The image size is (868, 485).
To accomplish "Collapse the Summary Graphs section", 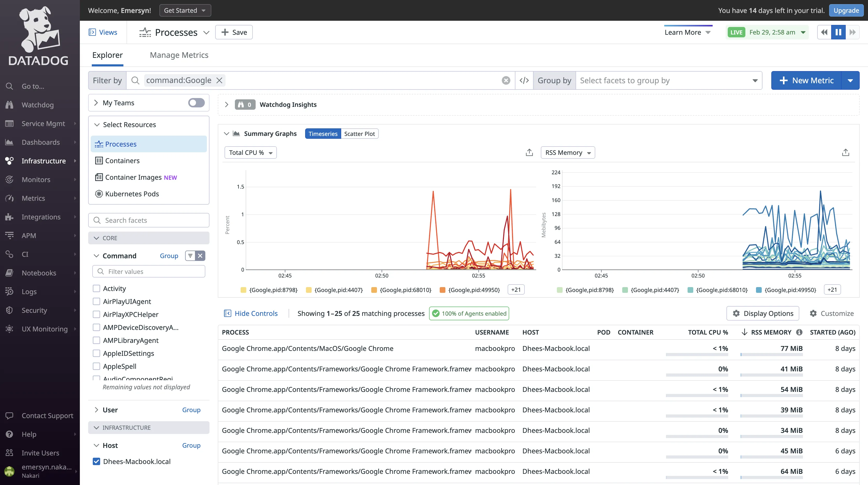I will pyautogui.click(x=226, y=134).
